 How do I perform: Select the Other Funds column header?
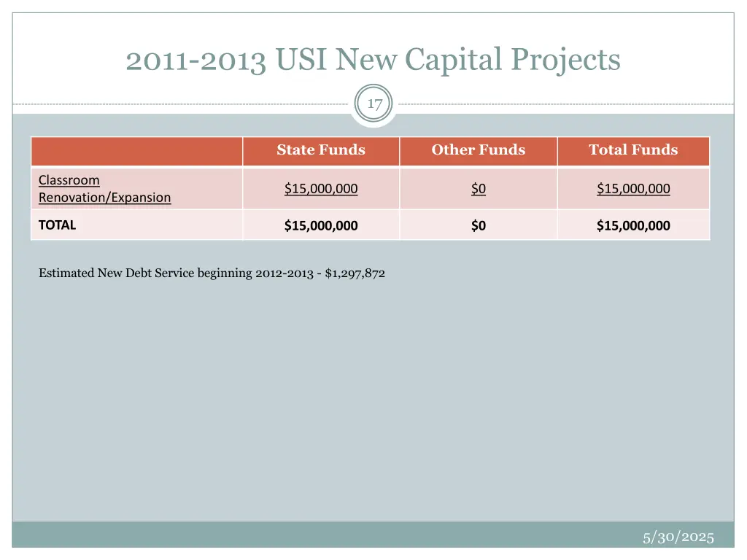tap(478, 150)
